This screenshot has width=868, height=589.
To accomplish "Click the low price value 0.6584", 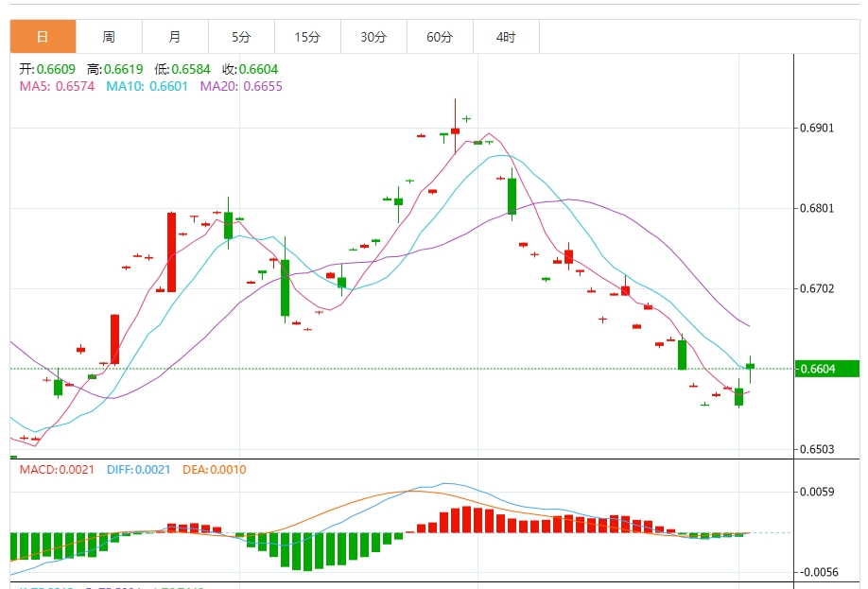I will [x=191, y=69].
